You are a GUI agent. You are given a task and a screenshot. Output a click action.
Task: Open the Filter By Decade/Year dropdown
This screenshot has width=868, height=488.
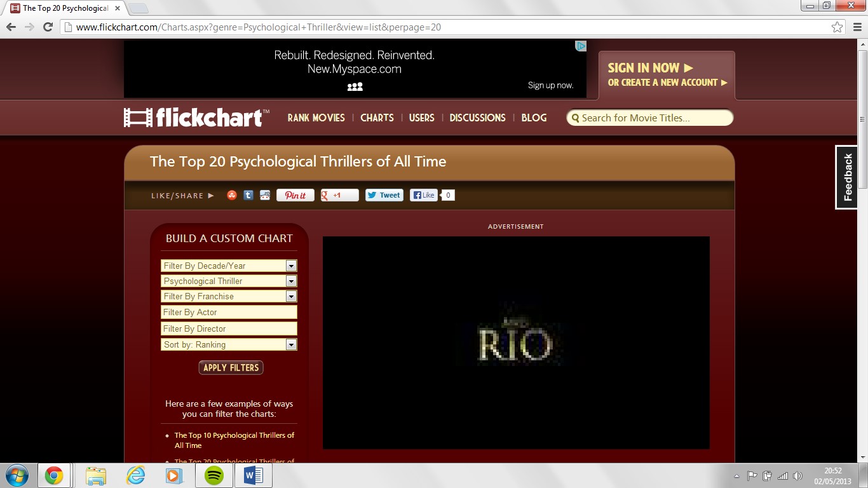(x=229, y=266)
